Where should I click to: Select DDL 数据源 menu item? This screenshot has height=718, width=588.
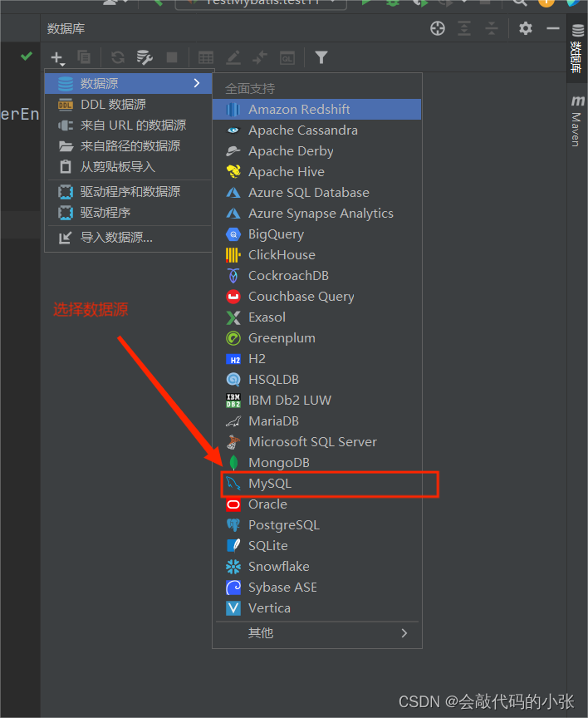coord(129,105)
